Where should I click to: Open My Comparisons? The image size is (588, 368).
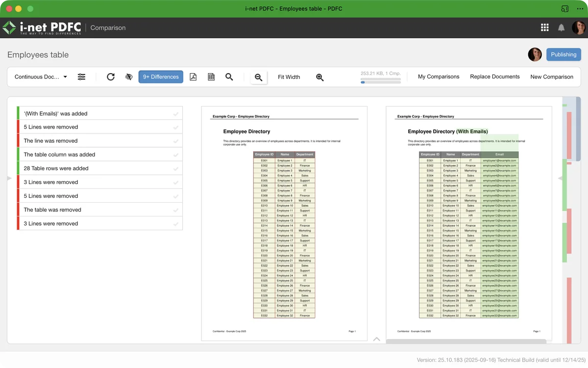(438, 77)
